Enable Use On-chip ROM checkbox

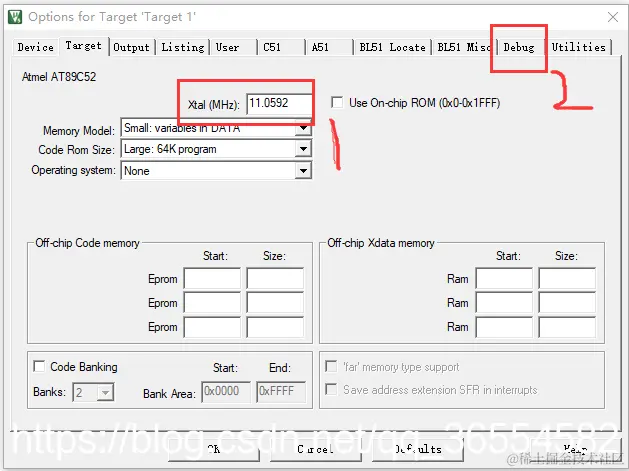click(x=337, y=103)
